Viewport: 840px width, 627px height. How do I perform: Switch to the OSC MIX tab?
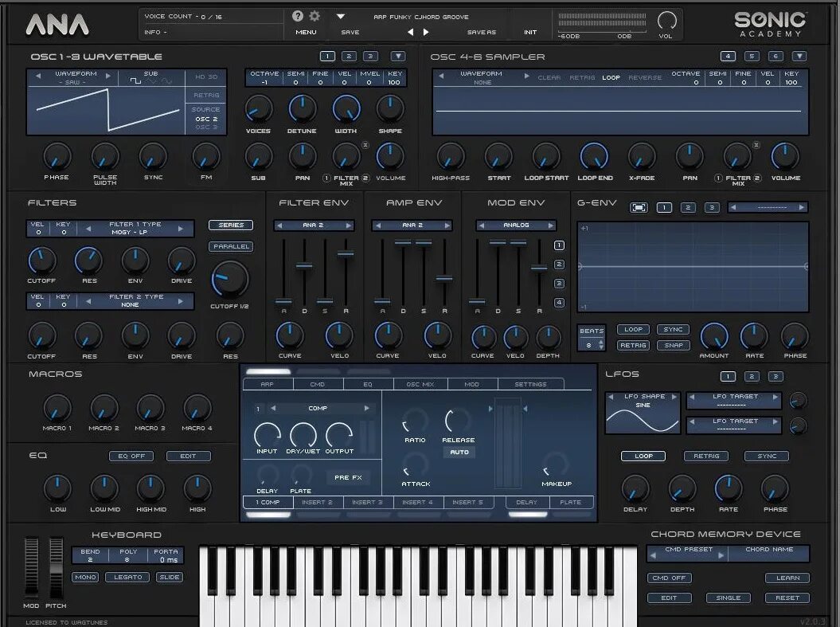(420, 384)
